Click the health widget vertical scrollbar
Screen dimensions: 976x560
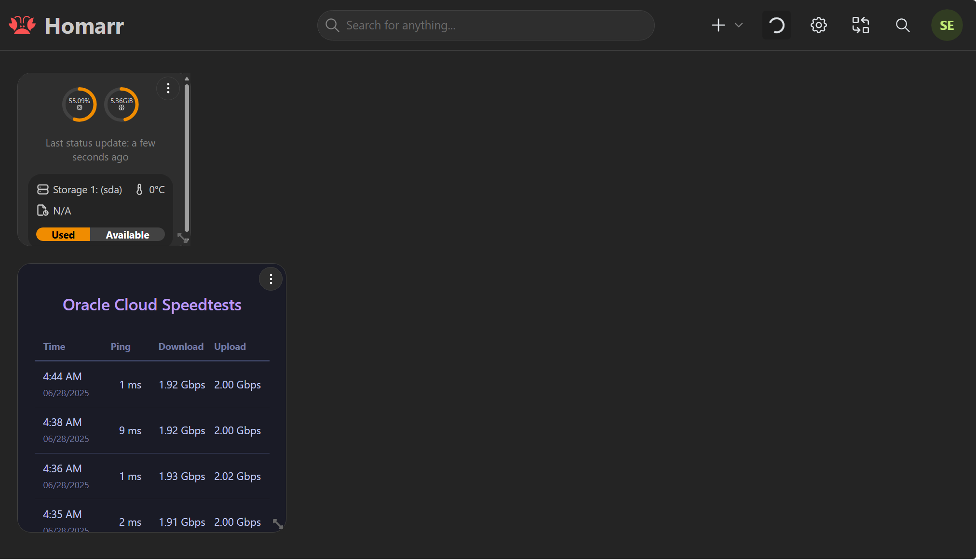187,159
